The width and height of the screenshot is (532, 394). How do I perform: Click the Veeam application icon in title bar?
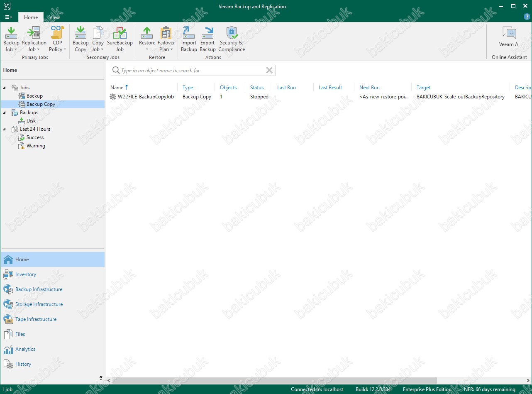7,6
